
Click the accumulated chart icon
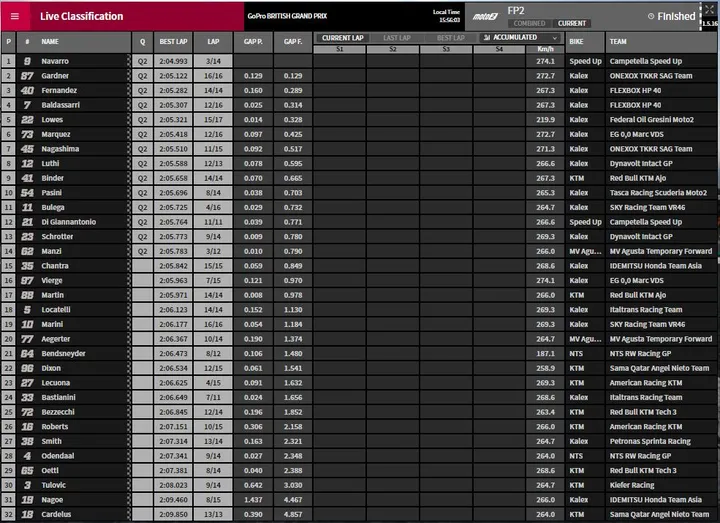coord(487,37)
